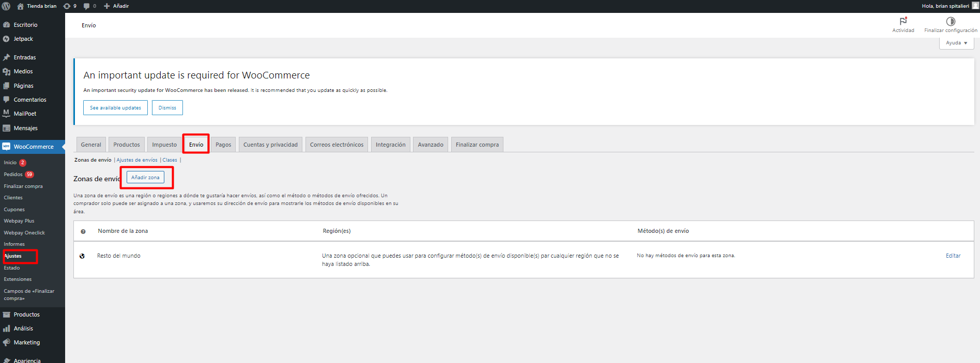Open Productos icon in sidebar menu
Image resolution: width=980 pixels, height=363 pixels.
6,314
